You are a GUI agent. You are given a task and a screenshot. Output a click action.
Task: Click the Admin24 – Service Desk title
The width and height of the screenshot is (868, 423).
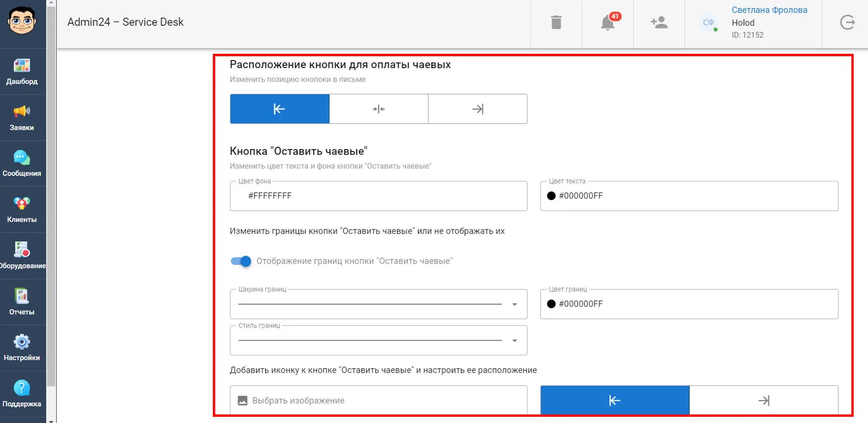point(126,22)
